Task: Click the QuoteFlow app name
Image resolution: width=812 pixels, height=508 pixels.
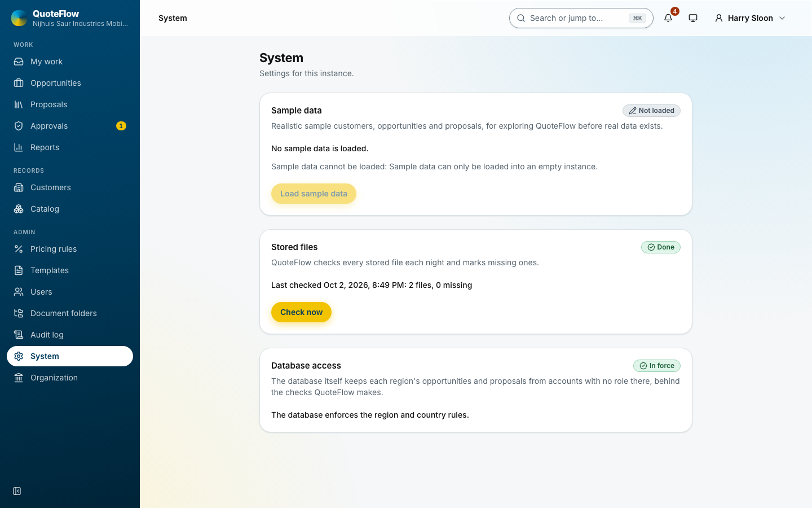Action: point(56,14)
